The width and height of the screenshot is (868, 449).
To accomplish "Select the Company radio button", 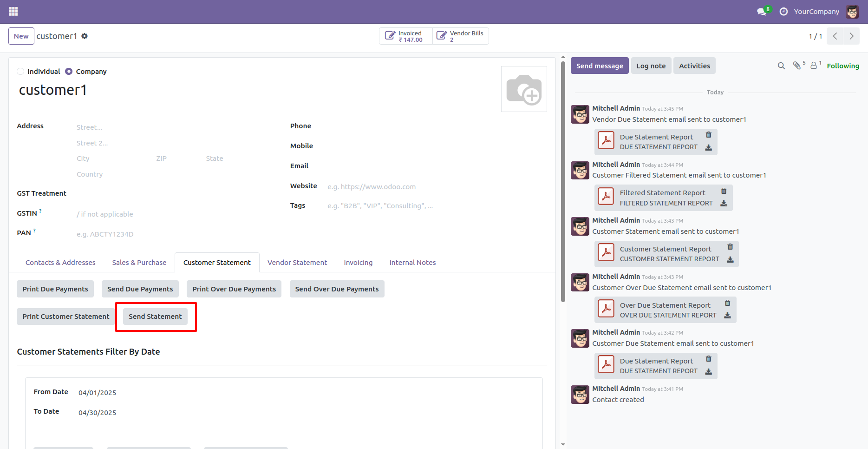I will (x=68, y=71).
